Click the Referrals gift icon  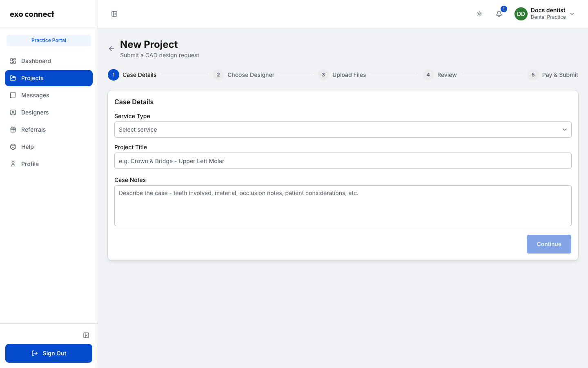click(x=13, y=130)
